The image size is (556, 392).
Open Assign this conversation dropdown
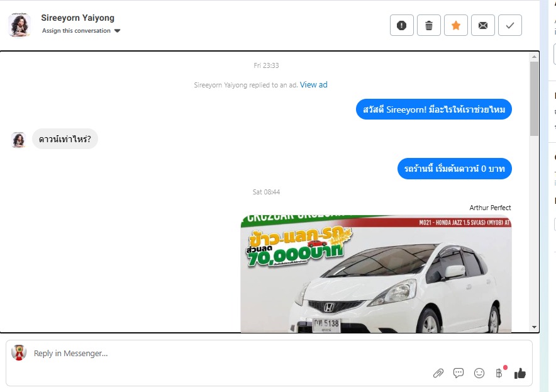click(81, 31)
